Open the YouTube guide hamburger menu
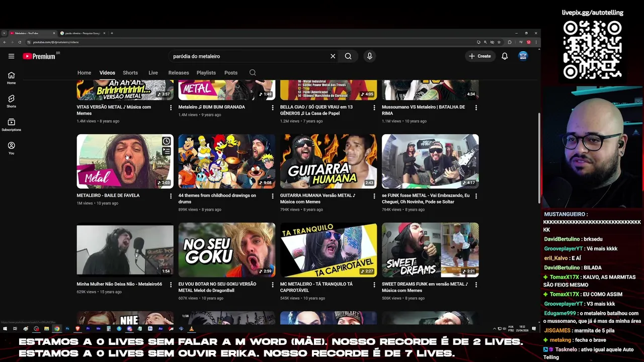Image resolution: width=644 pixels, height=362 pixels. (11, 56)
